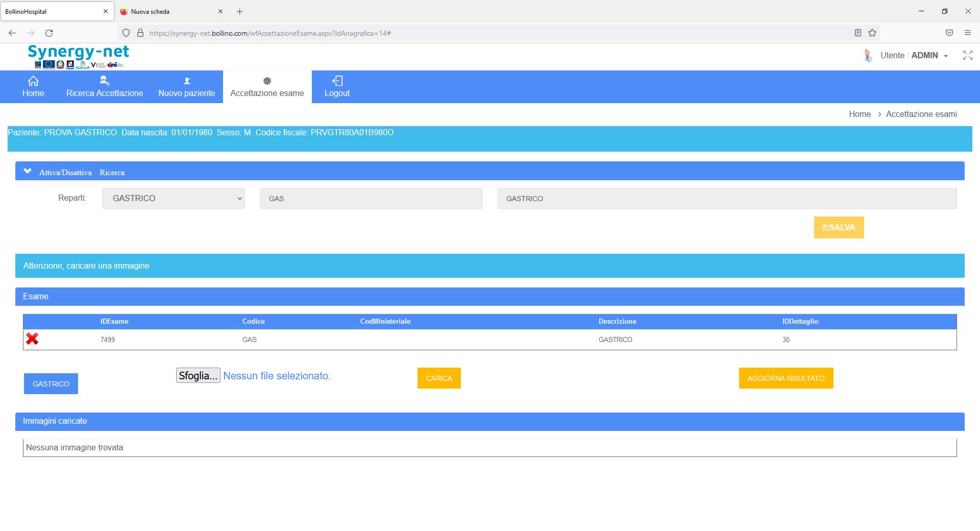The height and width of the screenshot is (531, 980).
Task: Open Firefox hamburger application menu
Action: [x=967, y=33]
